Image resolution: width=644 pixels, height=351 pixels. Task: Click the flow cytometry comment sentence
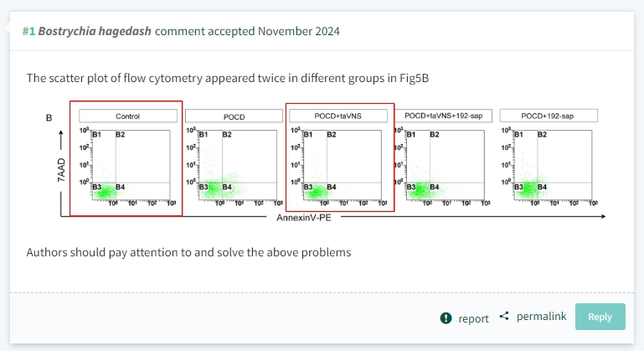point(228,78)
